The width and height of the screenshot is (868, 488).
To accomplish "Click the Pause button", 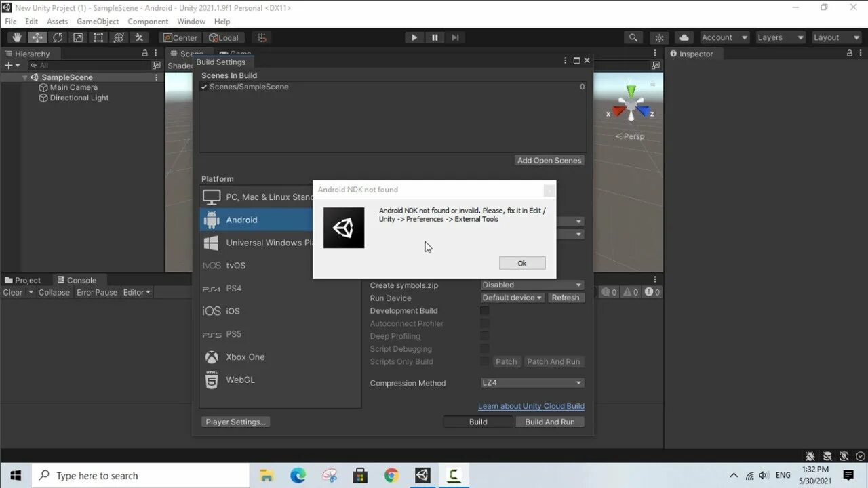I will click(x=435, y=37).
